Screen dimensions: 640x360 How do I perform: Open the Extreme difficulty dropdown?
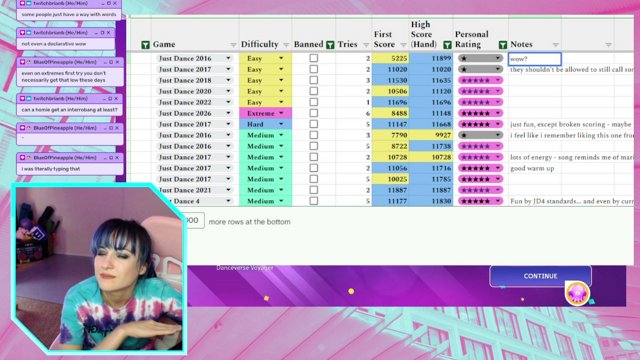click(x=281, y=113)
